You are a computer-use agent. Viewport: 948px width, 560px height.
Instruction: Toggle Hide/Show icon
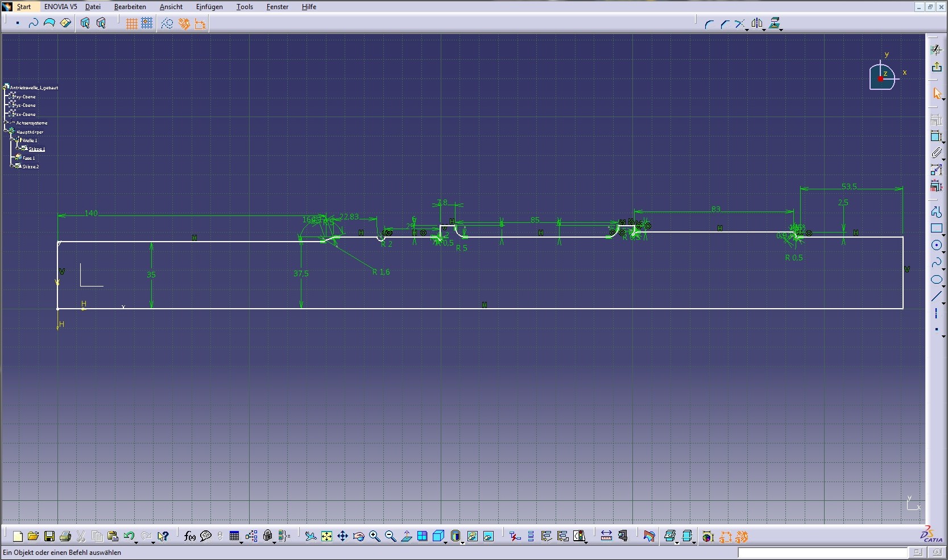click(x=472, y=536)
